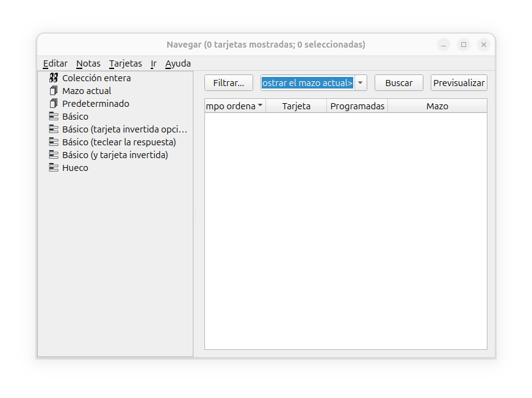Click the Buscar button
This screenshot has height=398, width=532.
pos(398,83)
